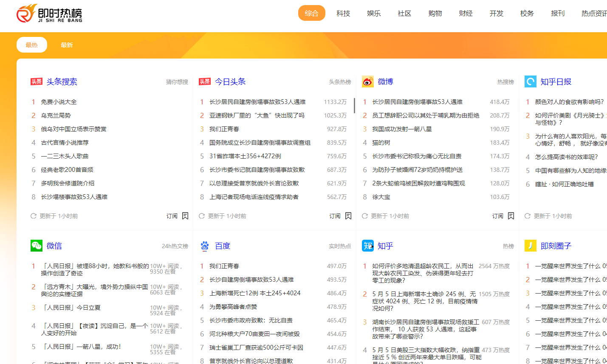Click 订阅 in the 今日头条 card
607x364 pixels.
tap(335, 216)
